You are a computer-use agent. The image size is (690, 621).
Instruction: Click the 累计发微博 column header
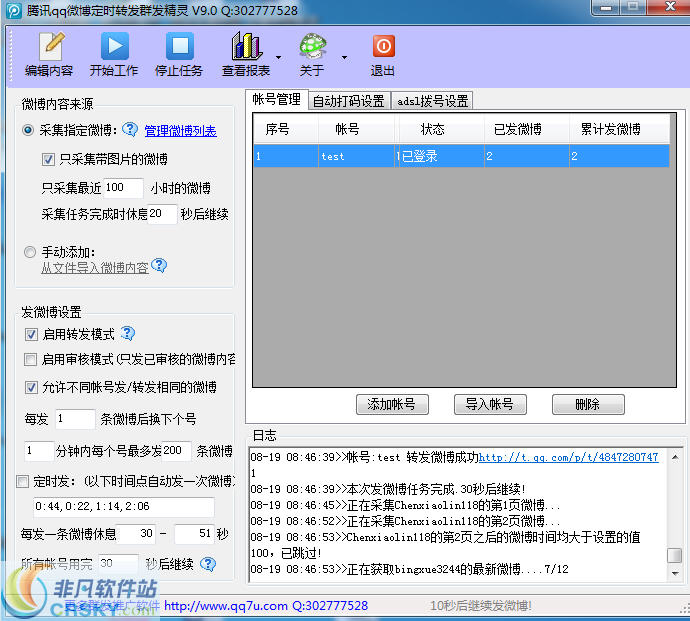(x=620, y=129)
